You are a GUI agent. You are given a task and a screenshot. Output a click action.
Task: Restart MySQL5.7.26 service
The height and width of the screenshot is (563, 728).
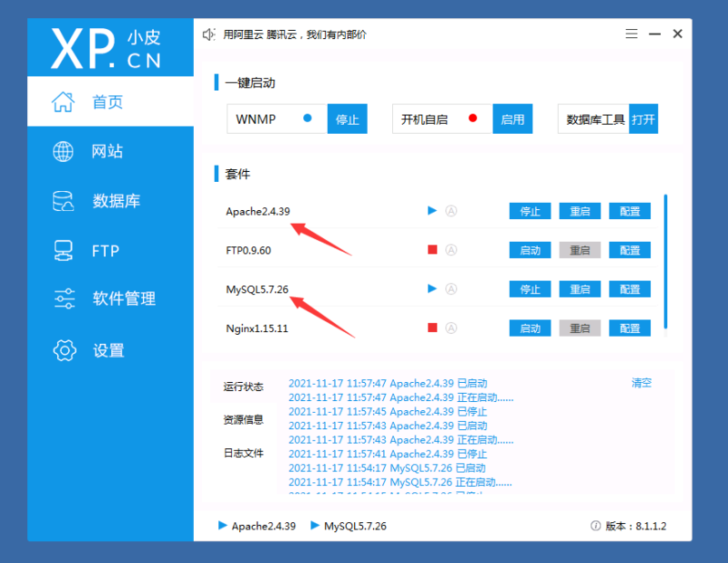click(x=580, y=289)
